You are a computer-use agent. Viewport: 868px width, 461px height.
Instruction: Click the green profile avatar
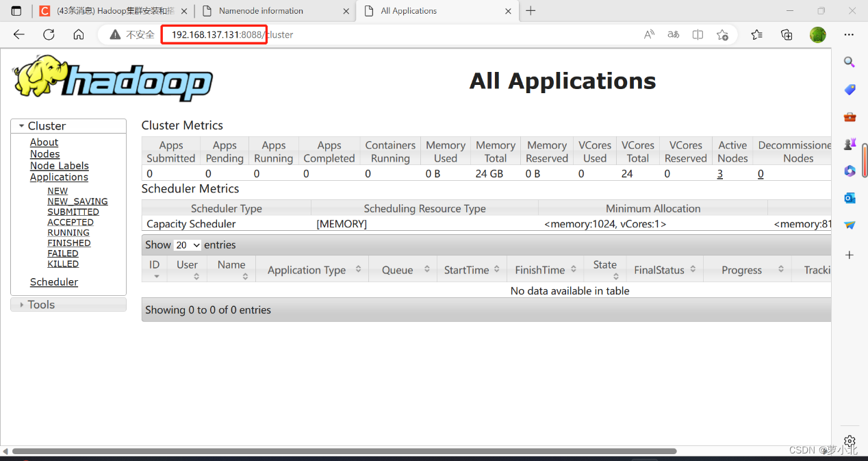[818, 34]
